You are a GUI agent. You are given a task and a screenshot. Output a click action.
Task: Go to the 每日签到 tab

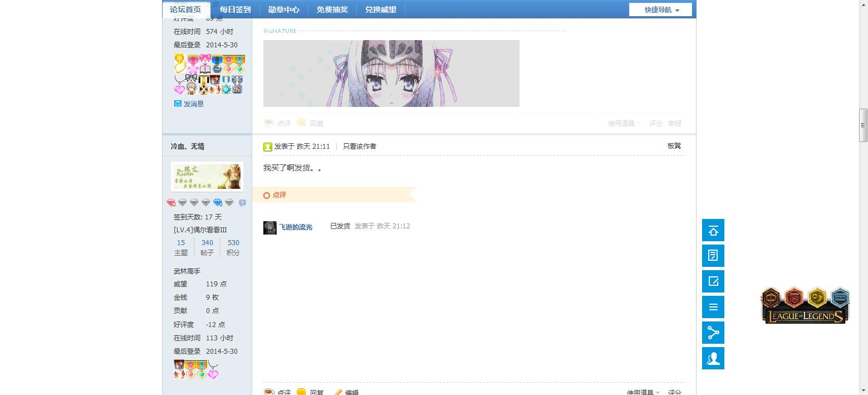[x=235, y=9]
